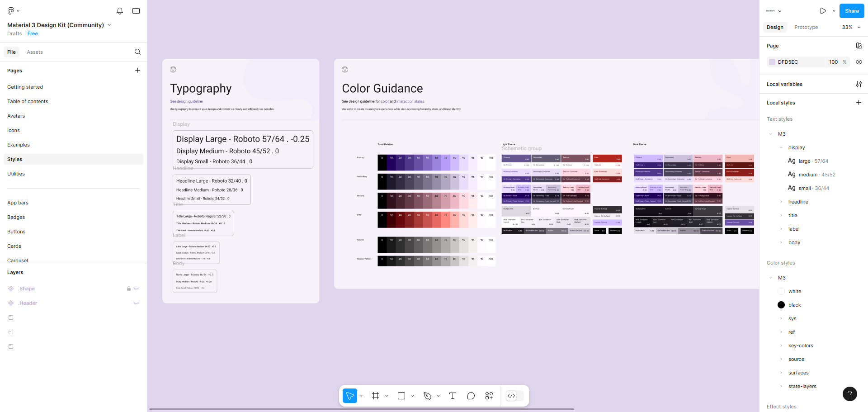
Task: Click the Ag preview of small text style
Action: [792, 188]
